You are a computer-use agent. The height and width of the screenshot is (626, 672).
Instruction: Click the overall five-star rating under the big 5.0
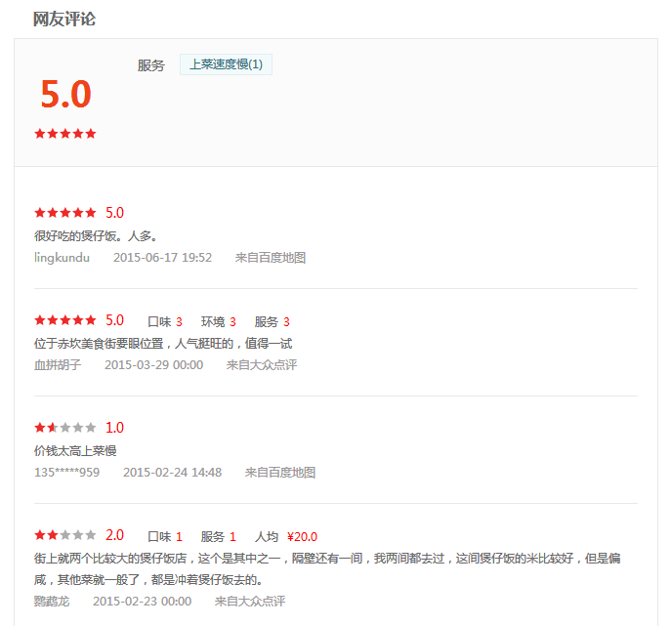click(65, 134)
